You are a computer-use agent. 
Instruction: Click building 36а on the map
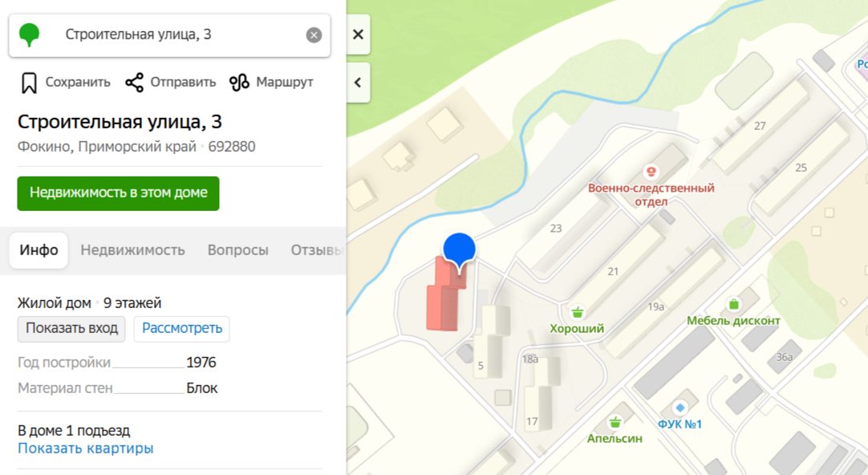785,358
